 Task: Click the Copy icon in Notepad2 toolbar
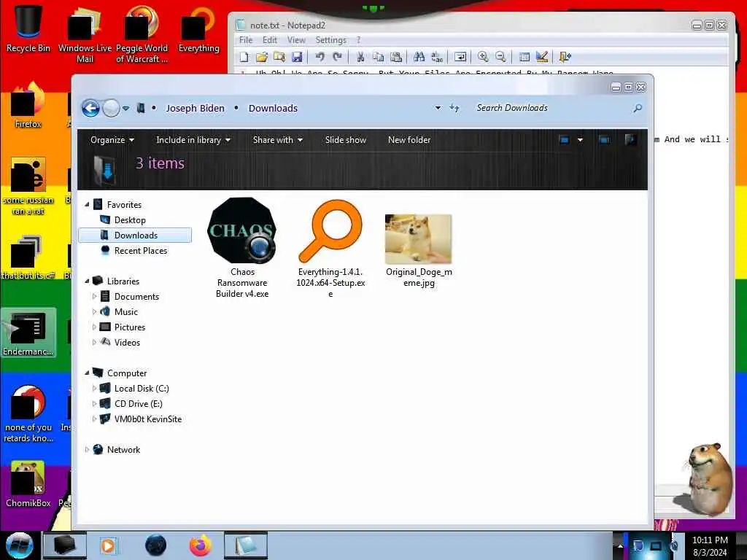379,57
